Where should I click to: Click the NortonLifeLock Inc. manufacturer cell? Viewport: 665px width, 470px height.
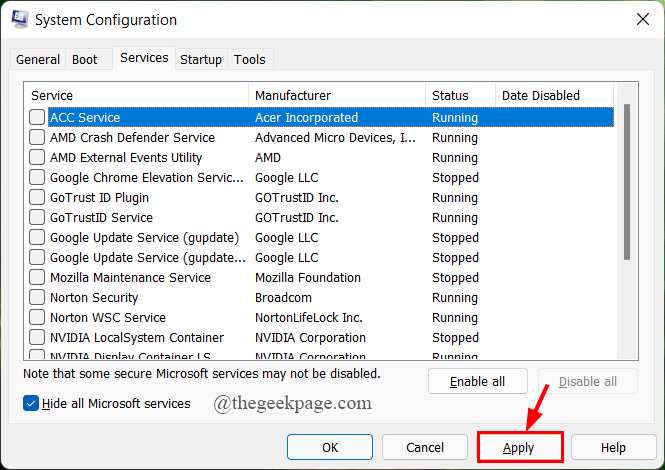[309, 318]
